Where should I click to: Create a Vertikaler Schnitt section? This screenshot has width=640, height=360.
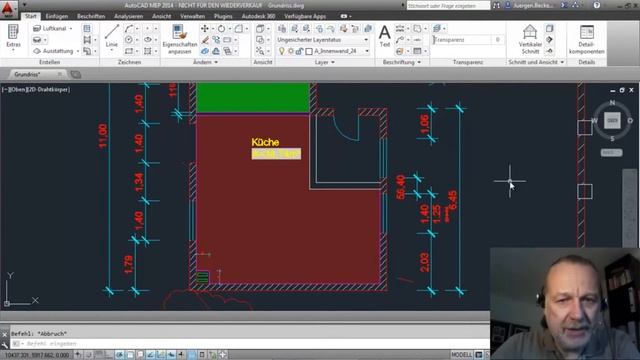pos(530,39)
